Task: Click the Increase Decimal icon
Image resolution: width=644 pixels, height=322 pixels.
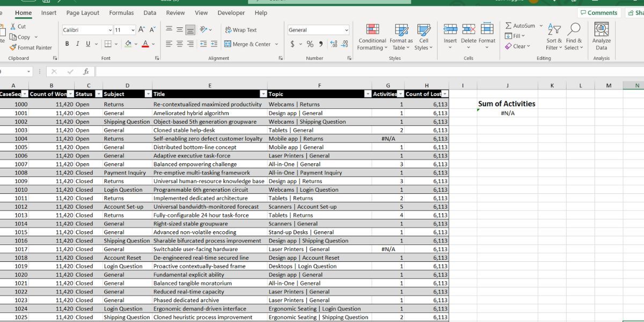Action: click(334, 44)
